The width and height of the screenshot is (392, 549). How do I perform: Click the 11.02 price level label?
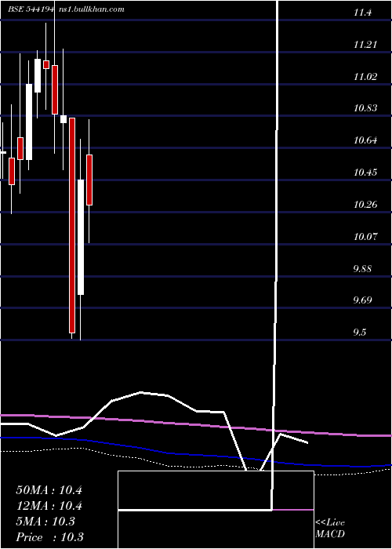(365, 77)
